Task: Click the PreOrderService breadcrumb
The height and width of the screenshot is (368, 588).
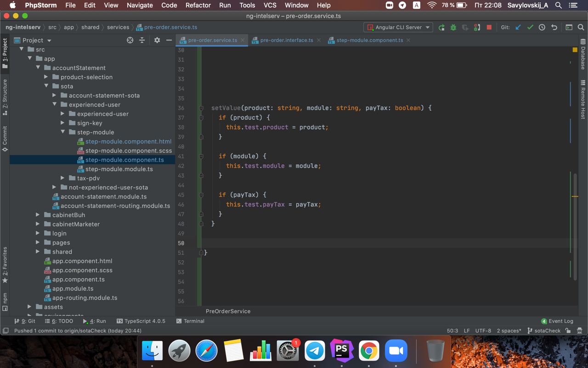Action: [x=228, y=311]
